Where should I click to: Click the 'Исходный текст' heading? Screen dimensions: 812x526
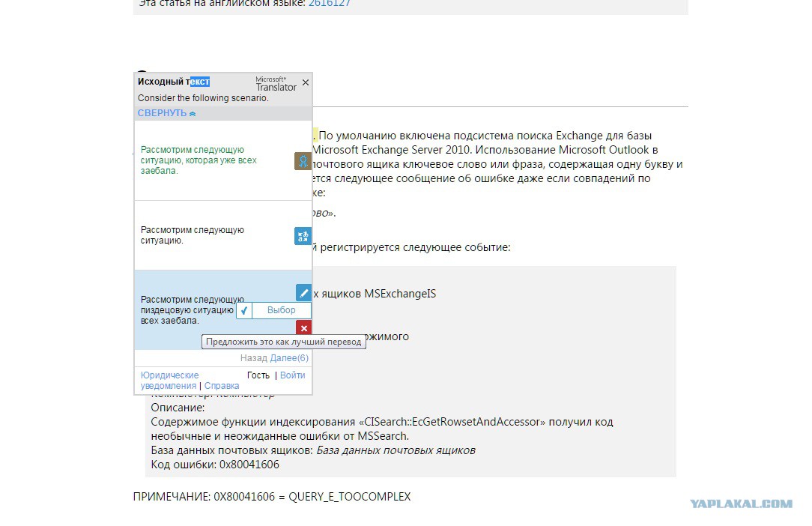pyautogui.click(x=174, y=82)
